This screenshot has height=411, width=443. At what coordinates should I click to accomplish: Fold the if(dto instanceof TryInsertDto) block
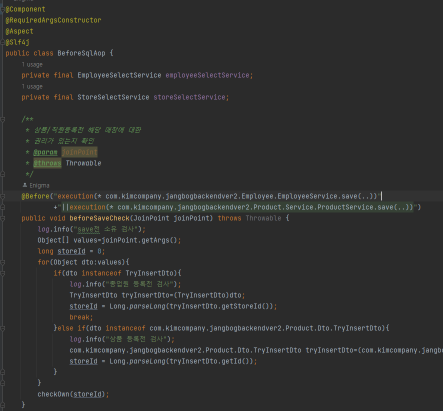[x=2, y=273]
